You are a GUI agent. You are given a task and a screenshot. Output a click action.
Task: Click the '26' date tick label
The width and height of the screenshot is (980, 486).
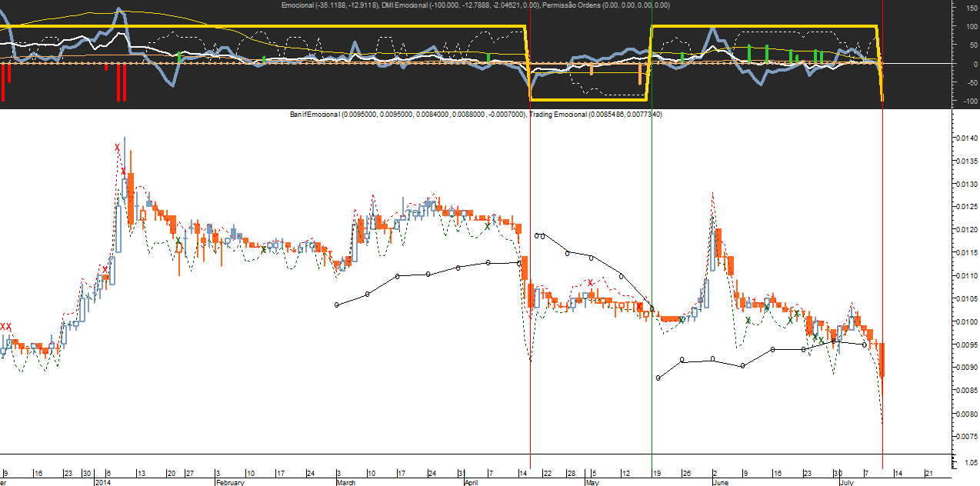click(x=685, y=474)
